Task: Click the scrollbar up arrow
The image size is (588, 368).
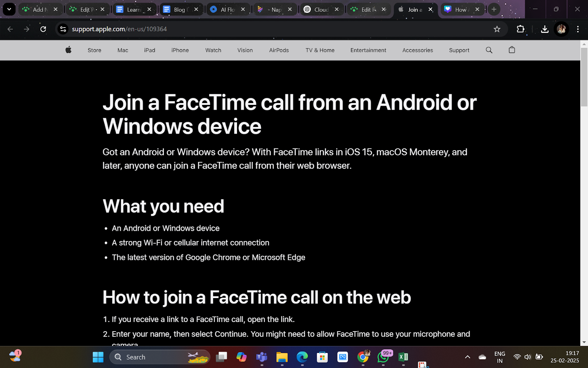Action: 584,44
